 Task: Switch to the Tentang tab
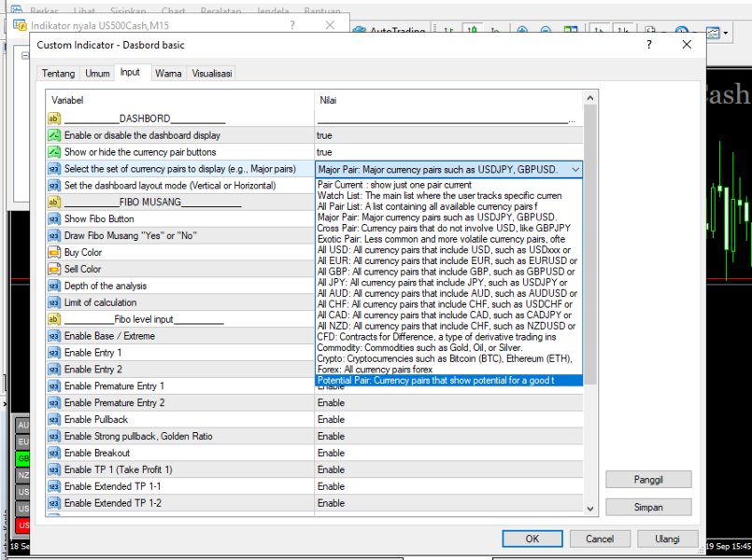click(x=58, y=74)
